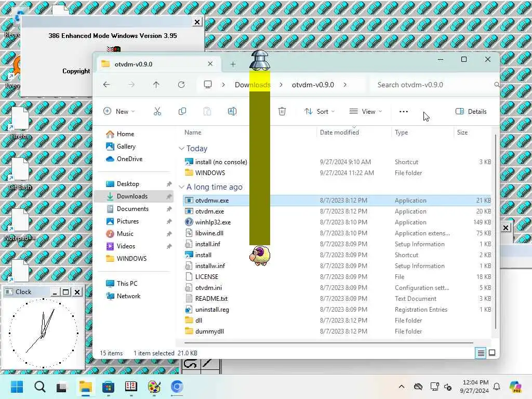Open the notification bell in system tray
This screenshot has width=532, height=399.
(496, 387)
